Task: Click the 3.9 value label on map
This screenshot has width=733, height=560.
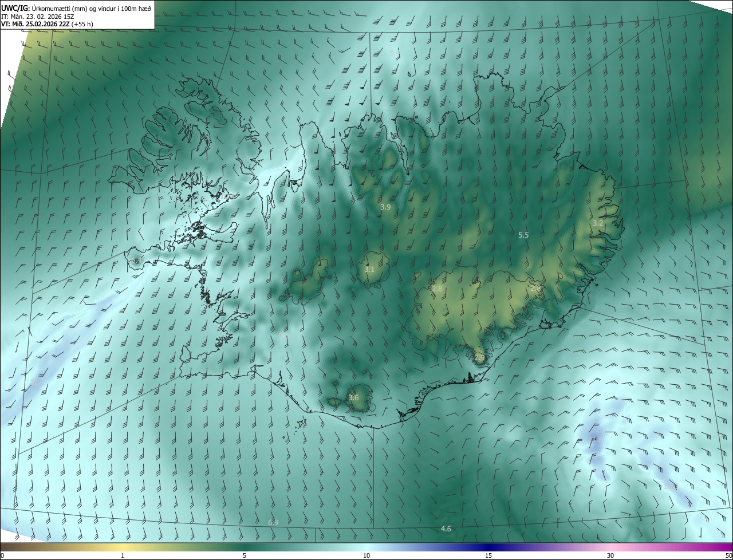Action: point(385,207)
